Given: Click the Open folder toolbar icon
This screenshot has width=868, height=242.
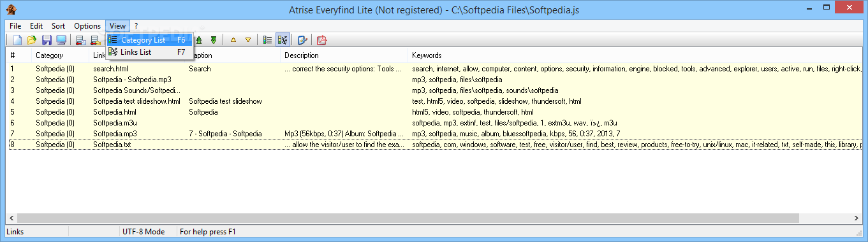Looking at the screenshot, I should [x=32, y=40].
